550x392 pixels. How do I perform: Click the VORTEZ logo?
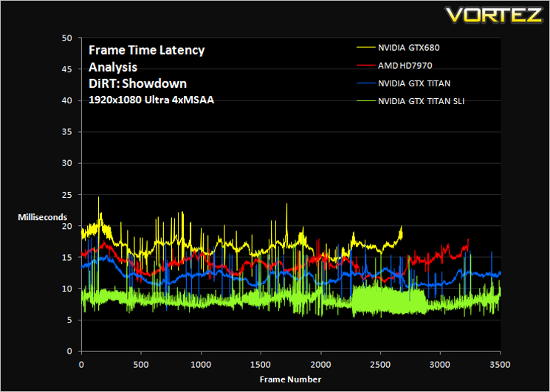pos(494,15)
